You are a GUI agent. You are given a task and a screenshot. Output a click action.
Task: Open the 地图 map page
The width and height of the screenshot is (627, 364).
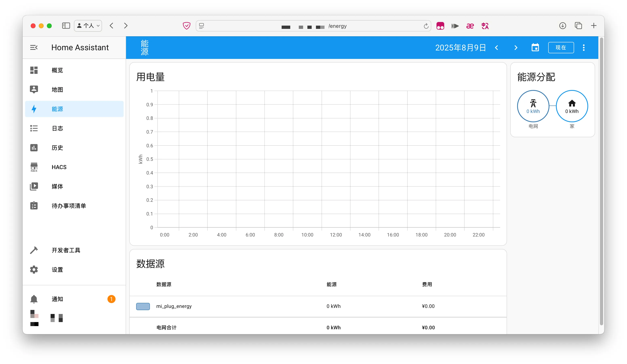[x=74, y=90]
